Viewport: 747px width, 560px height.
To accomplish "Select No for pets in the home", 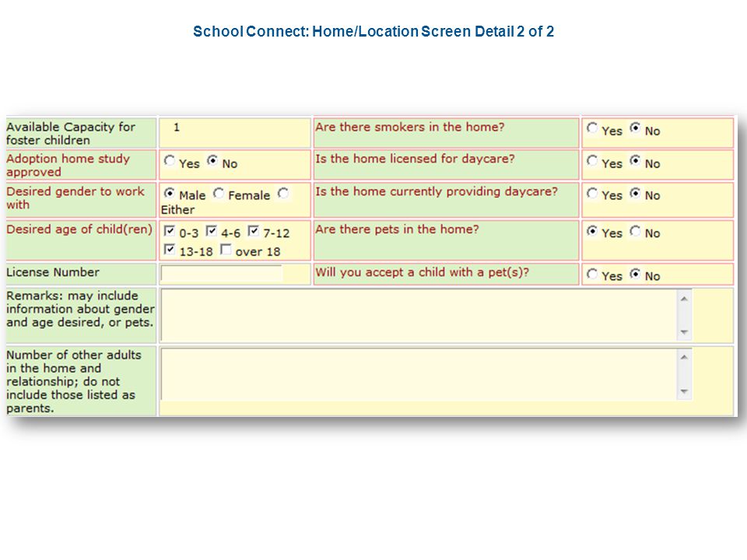I will coord(635,231).
